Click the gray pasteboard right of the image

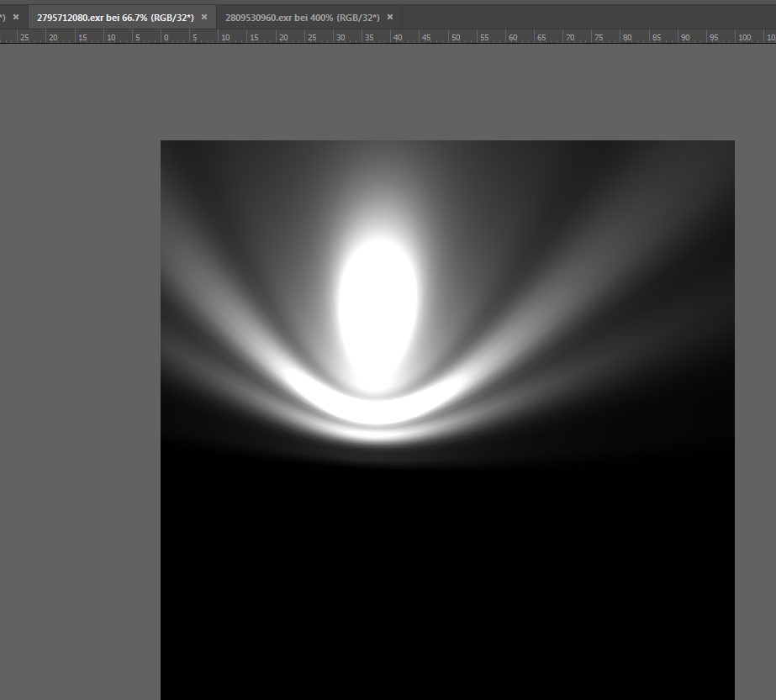755,378
